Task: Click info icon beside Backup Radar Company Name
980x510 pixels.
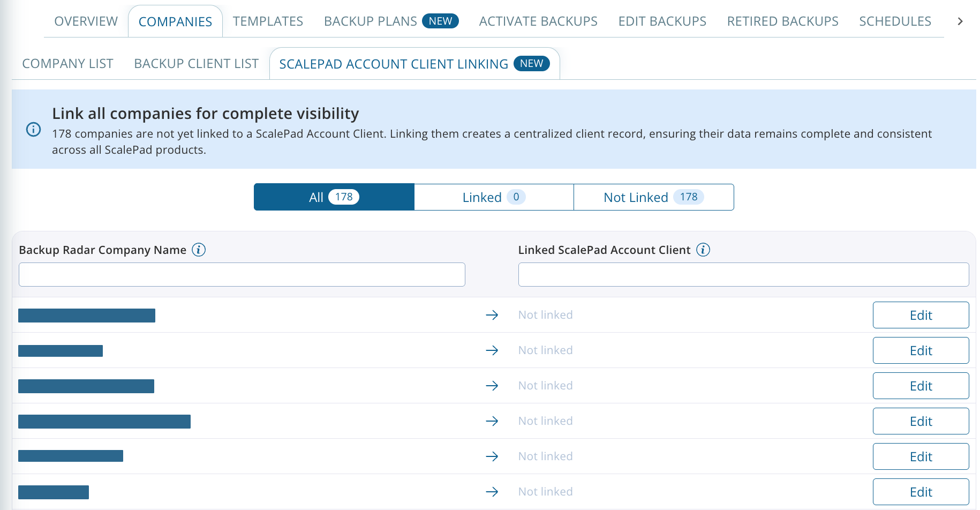Action: pos(199,250)
